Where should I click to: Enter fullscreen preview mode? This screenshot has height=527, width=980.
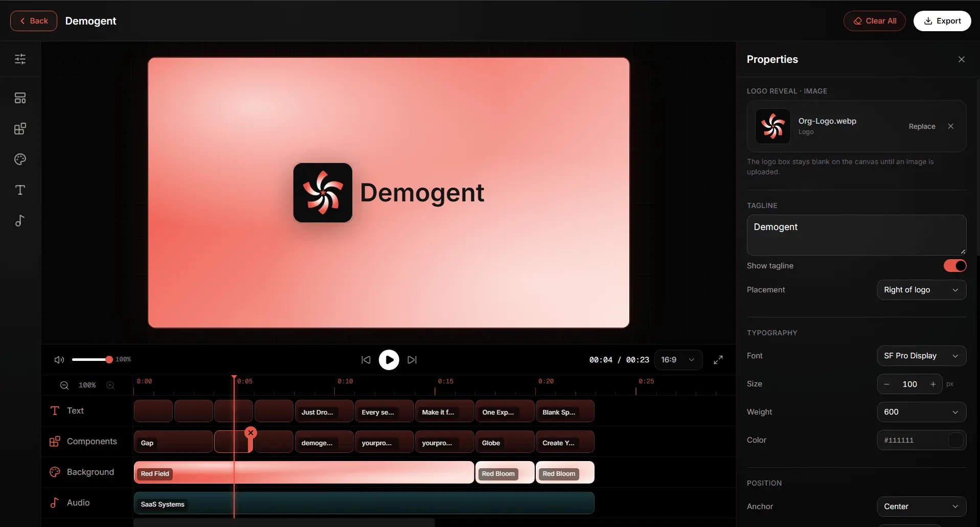point(718,360)
